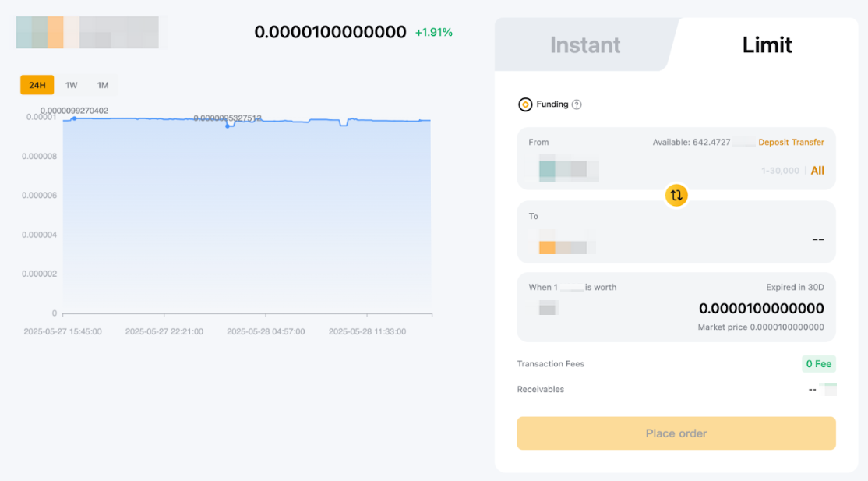Screen dimensions: 868x481
Task: Switch chart to 1M range
Action: (x=103, y=85)
